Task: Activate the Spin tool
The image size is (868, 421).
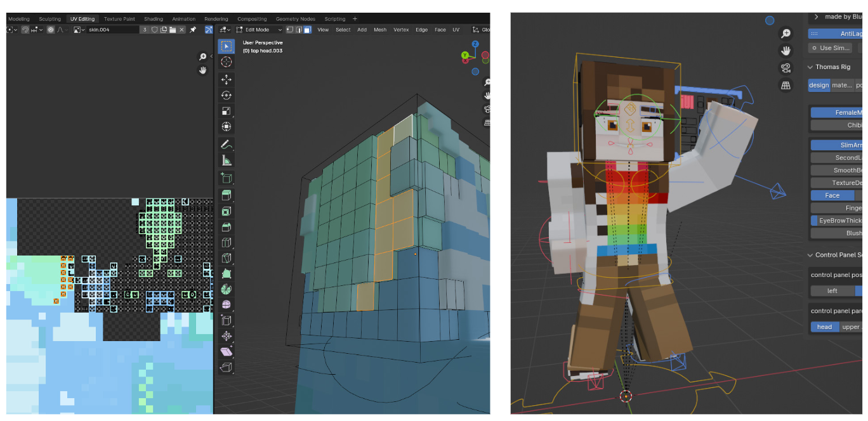Action: coord(226,289)
